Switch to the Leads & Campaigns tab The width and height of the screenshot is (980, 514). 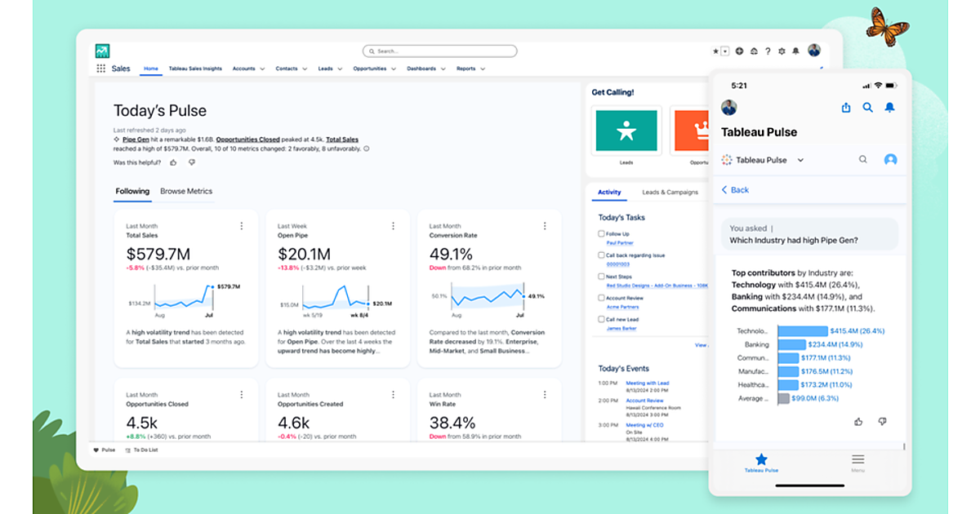point(670,193)
